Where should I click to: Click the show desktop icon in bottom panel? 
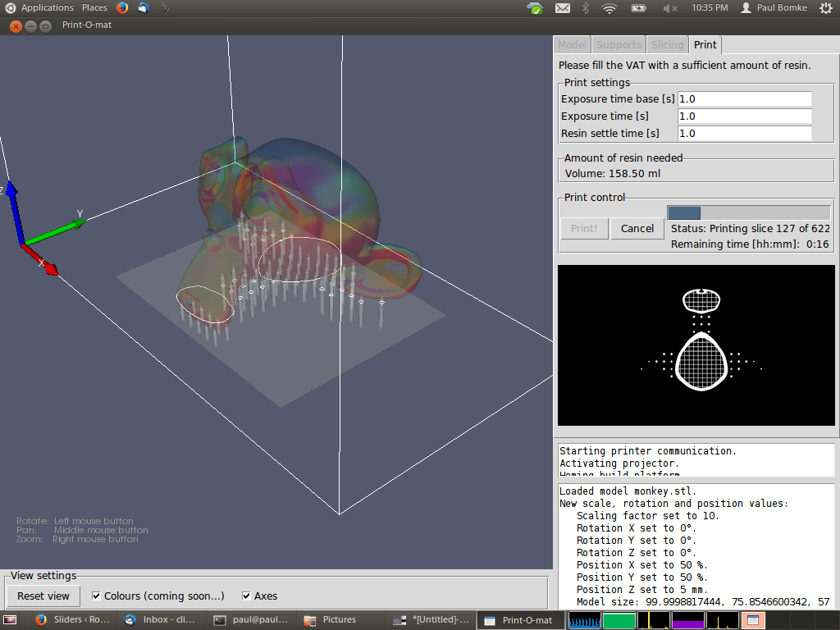tap(10, 620)
